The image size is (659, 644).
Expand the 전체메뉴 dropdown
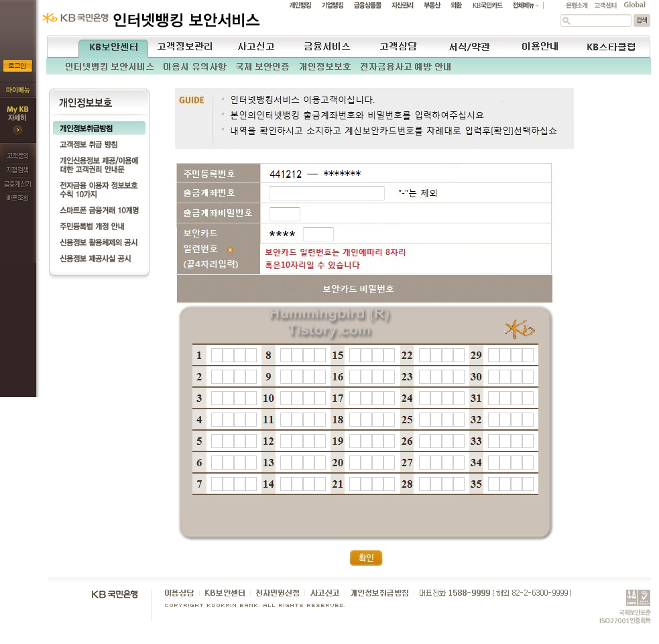526,5
